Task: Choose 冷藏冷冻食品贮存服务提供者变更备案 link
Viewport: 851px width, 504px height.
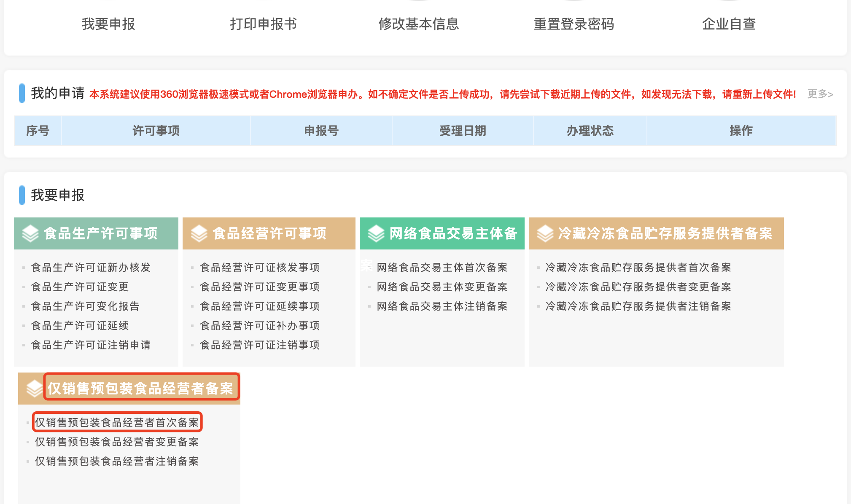Action: 638,287
